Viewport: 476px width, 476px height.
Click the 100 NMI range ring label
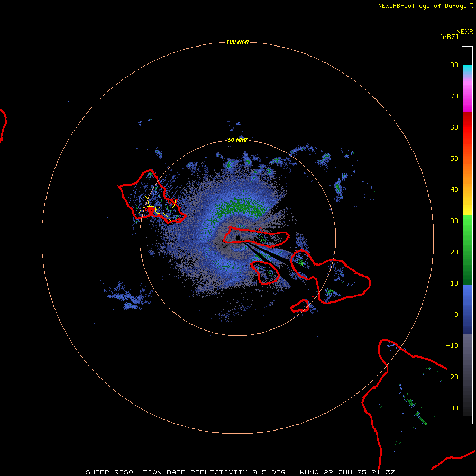pyautogui.click(x=237, y=42)
